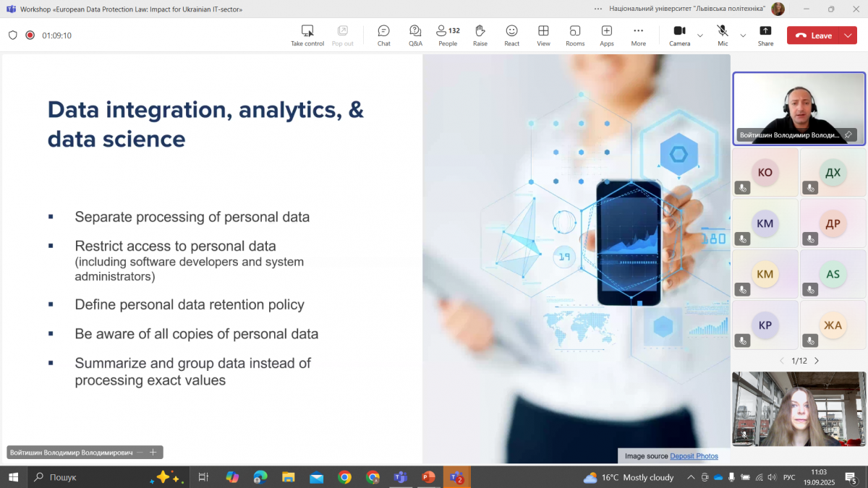Open the Rooms option
This screenshot has width=868, height=488.
click(575, 35)
